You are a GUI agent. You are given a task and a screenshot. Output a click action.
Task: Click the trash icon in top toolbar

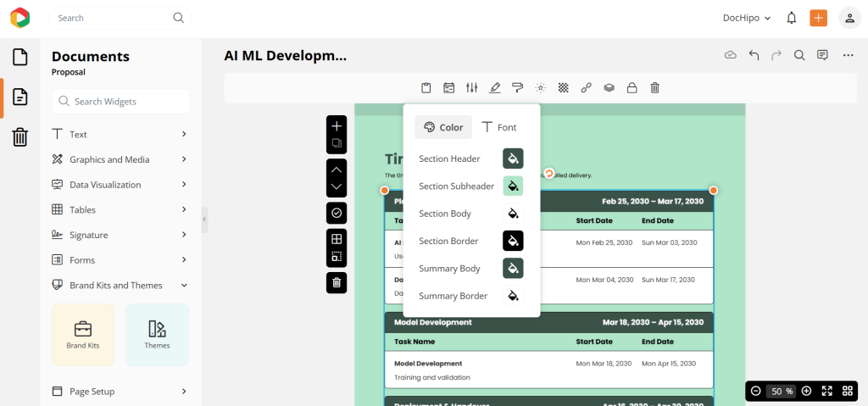pos(655,87)
